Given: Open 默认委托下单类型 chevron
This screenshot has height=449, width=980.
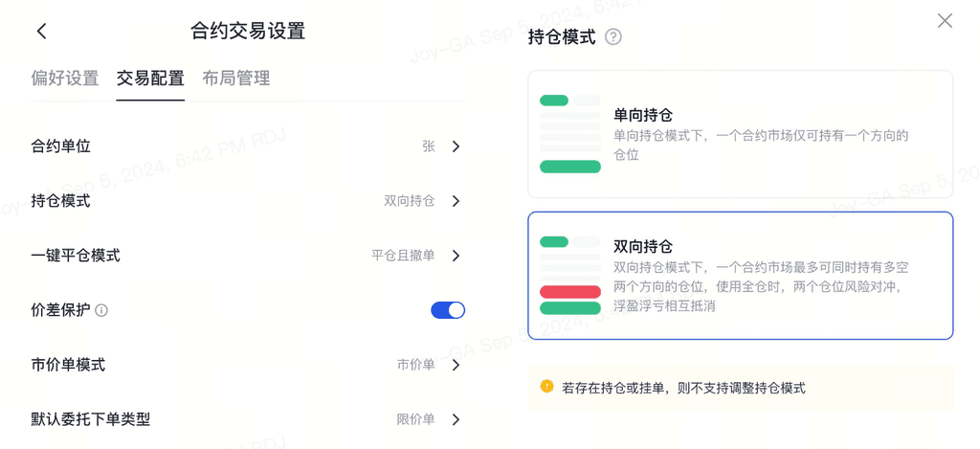Looking at the screenshot, I should 457,419.
